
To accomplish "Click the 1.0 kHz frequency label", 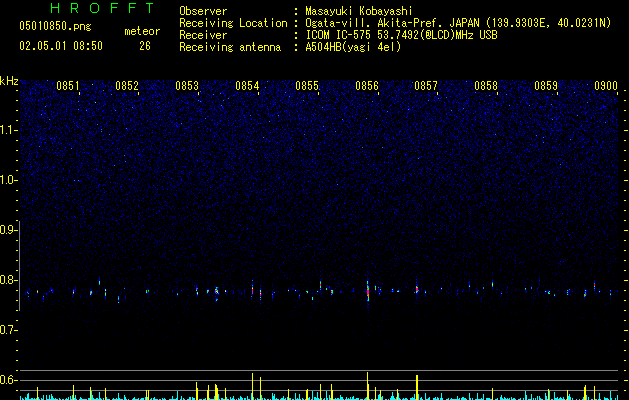I will (8, 180).
